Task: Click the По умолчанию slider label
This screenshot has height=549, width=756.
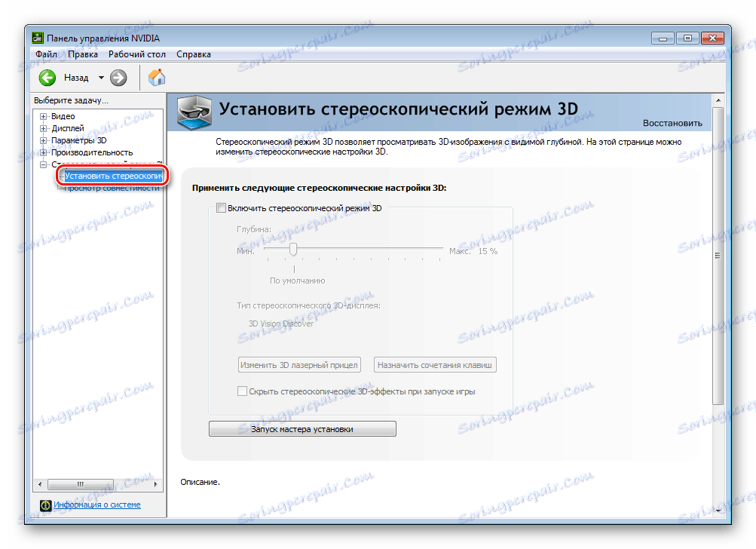Action: tap(298, 281)
